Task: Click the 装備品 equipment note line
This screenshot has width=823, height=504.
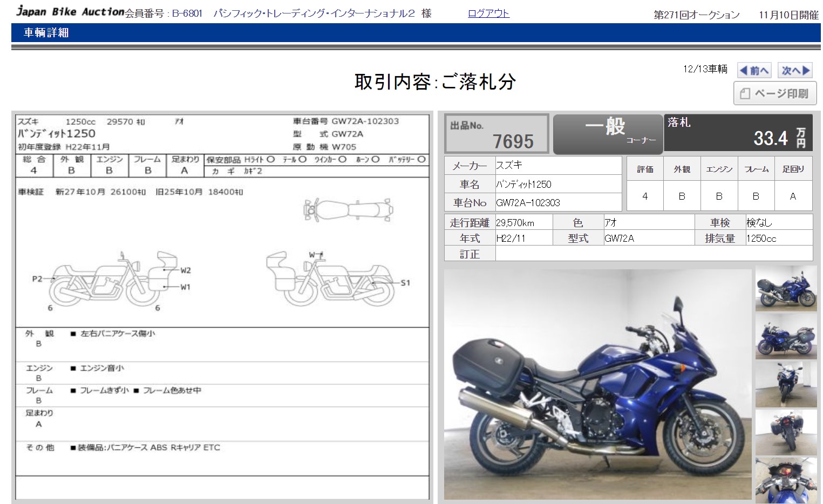Action: (x=146, y=447)
